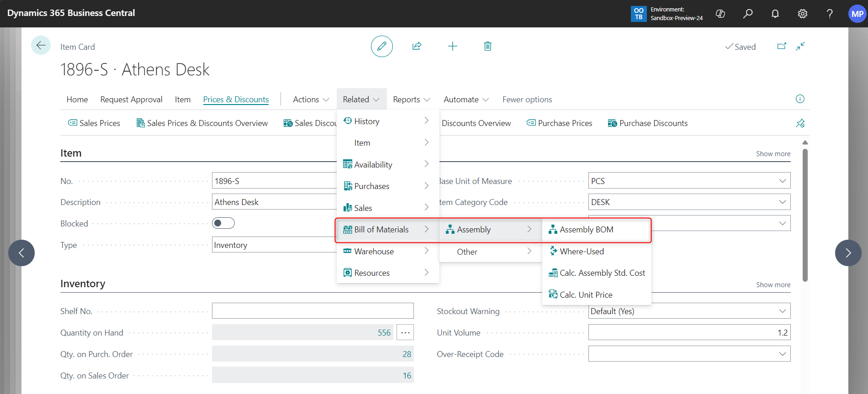Expand the Actions dropdown
The width and height of the screenshot is (868, 394).
pos(311,100)
